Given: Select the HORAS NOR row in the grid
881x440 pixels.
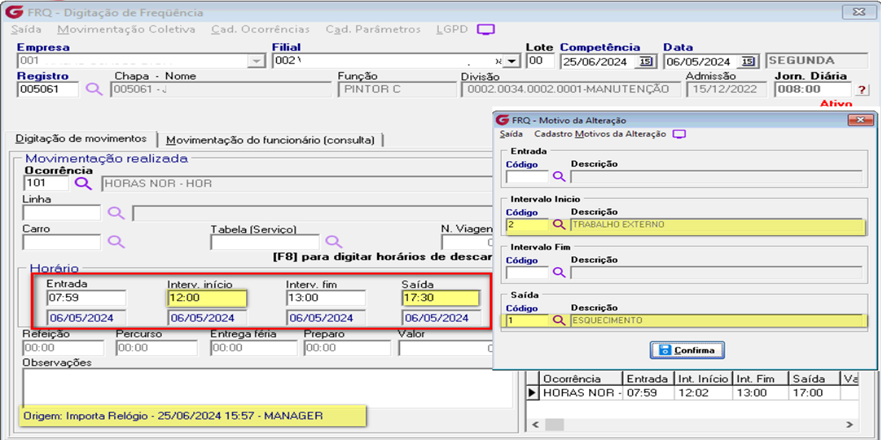Looking at the screenshot, I should (694, 393).
